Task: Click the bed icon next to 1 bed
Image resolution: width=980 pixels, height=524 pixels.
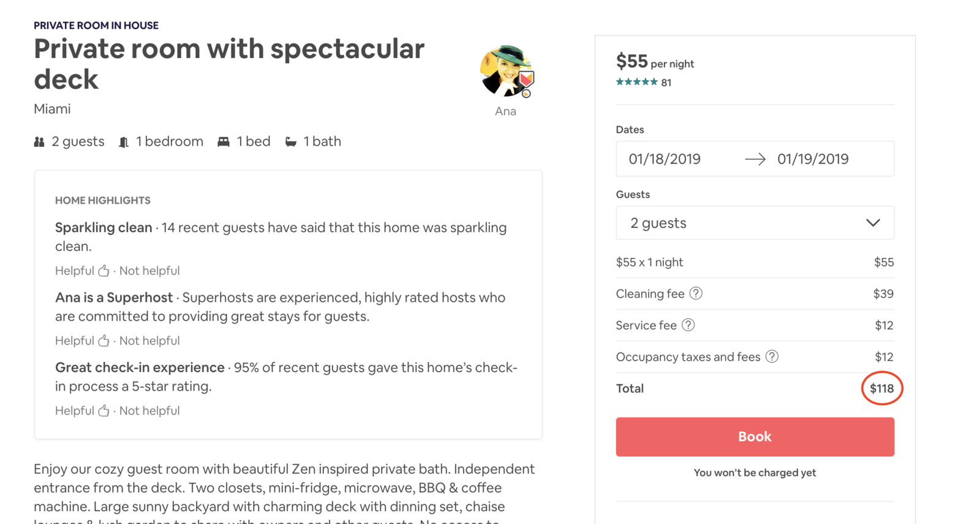Action: pyautogui.click(x=224, y=142)
